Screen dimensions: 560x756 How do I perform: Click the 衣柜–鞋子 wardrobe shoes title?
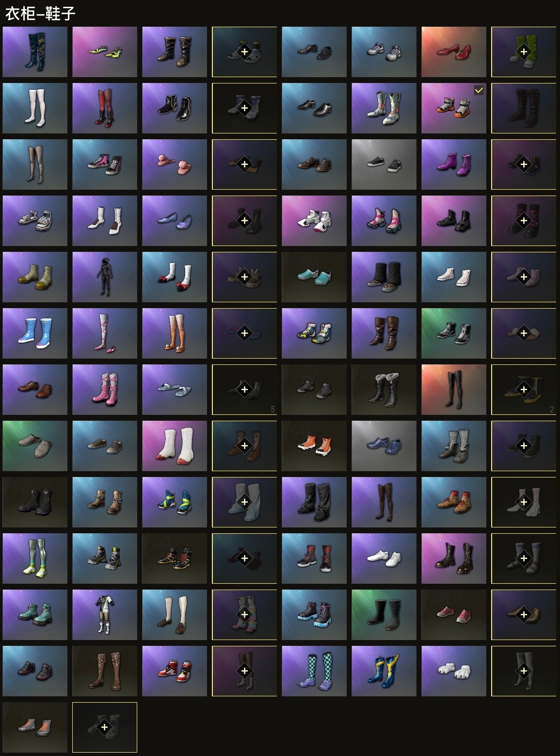[x=40, y=13]
